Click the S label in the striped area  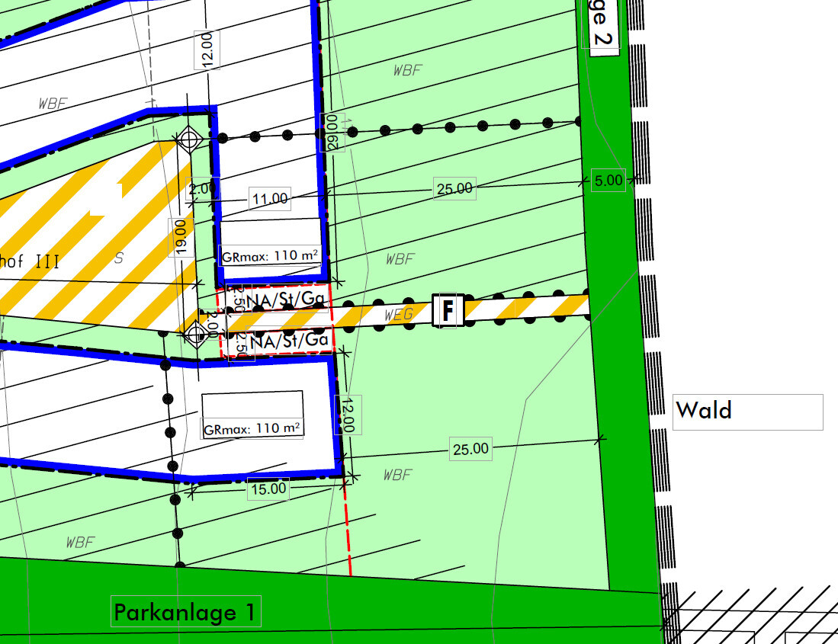point(118,258)
